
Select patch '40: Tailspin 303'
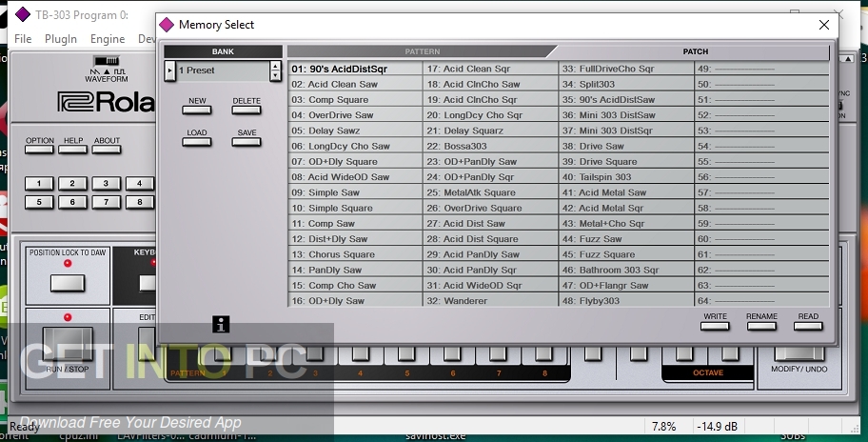626,177
